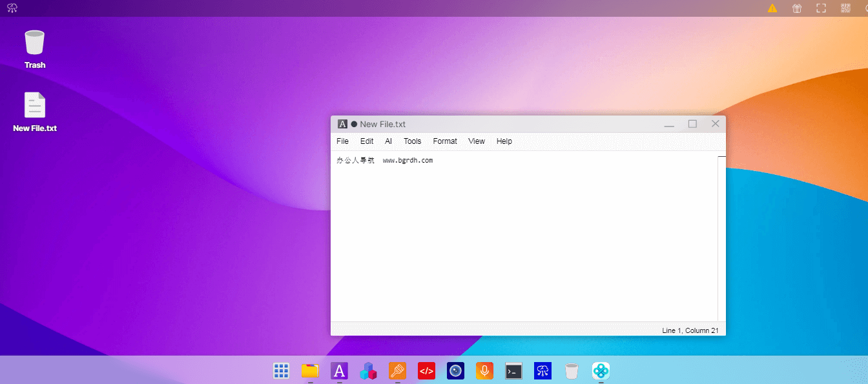Open the Edit menu
Viewport: 868px width, 384px height.
367,141
